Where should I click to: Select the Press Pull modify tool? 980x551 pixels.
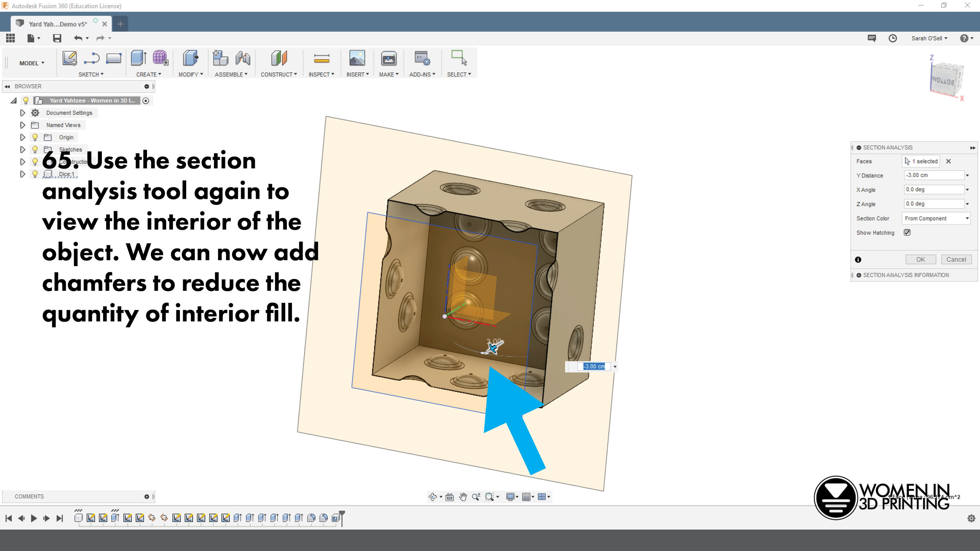coord(191,58)
